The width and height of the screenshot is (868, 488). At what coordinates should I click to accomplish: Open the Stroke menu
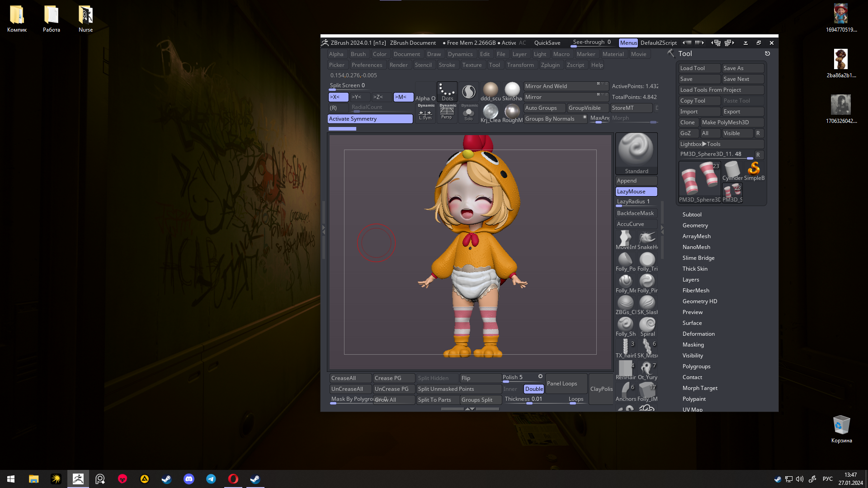(x=447, y=65)
